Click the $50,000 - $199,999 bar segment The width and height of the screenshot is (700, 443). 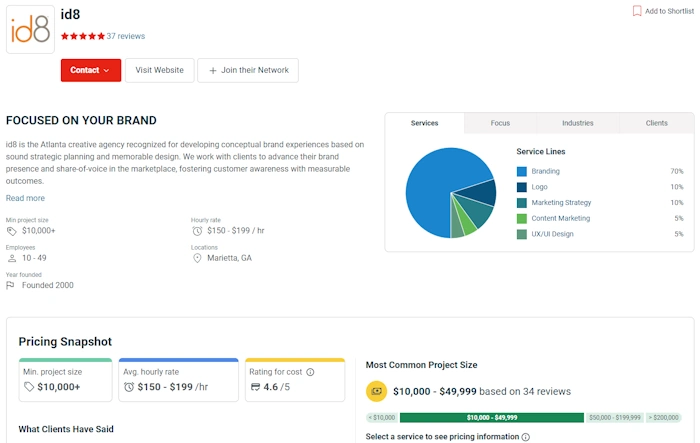[x=615, y=418]
